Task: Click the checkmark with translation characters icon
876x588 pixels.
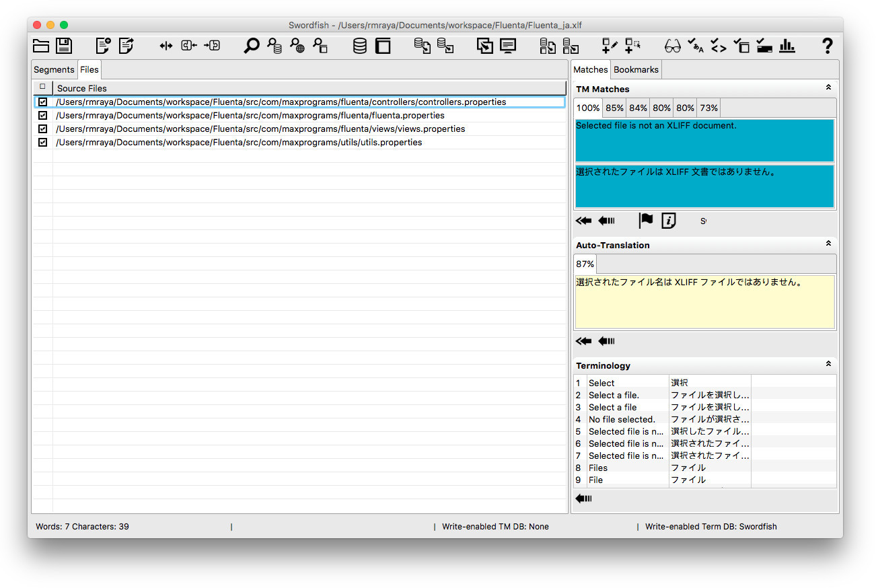Action: 696,46
